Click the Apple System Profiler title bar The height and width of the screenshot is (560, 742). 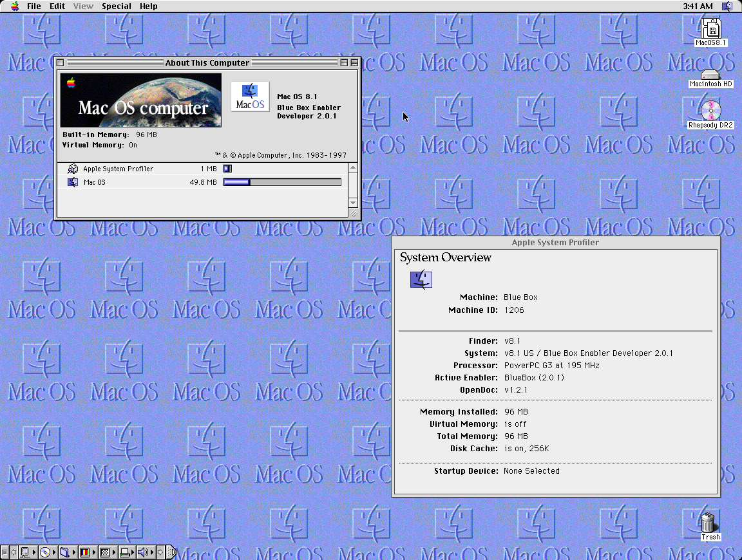click(556, 242)
